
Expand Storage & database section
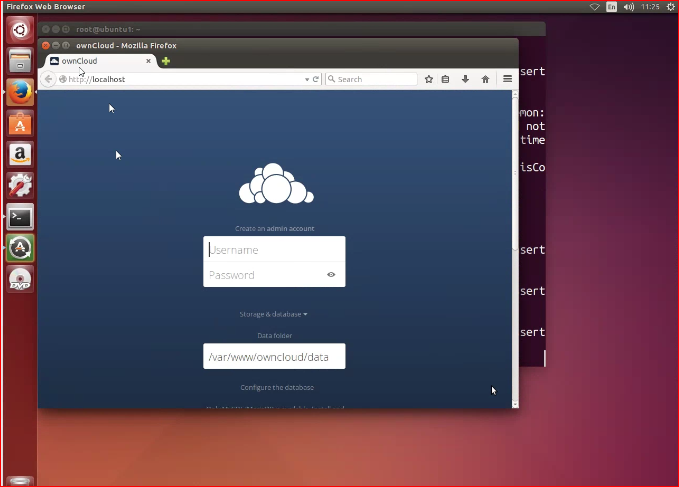tap(273, 314)
